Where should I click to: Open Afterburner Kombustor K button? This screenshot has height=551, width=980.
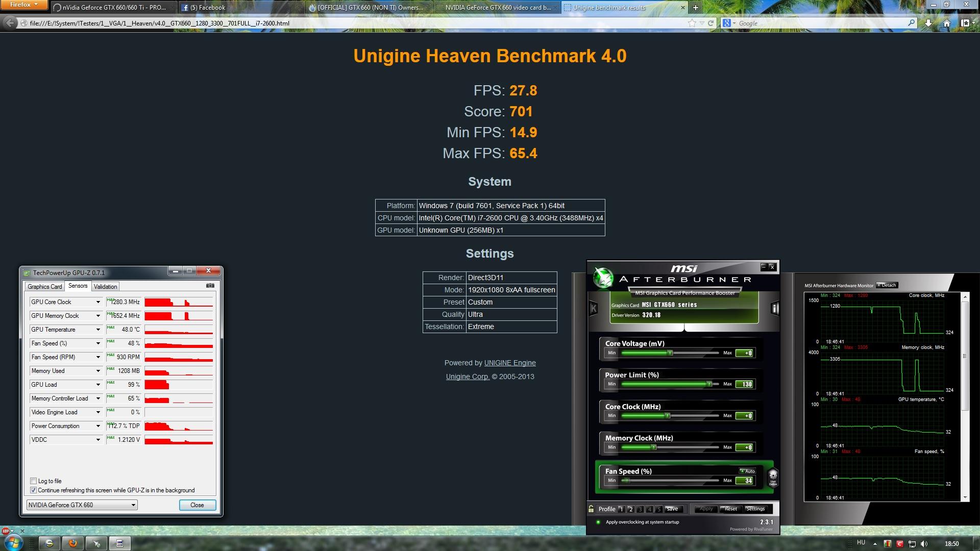coord(593,308)
